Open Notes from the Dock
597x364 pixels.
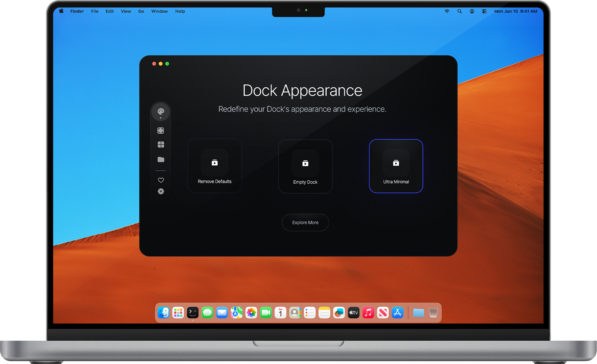pyautogui.click(x=324, y=313)
